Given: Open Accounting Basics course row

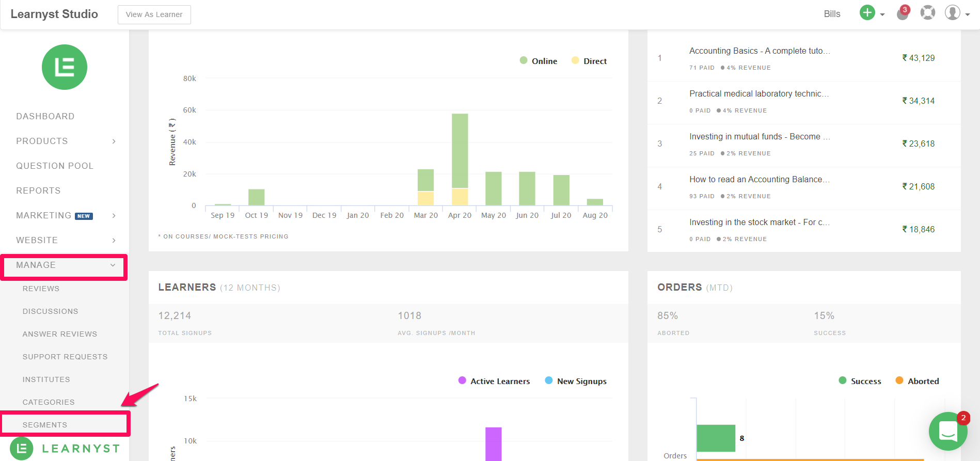Looking at the screenshot, I should (x=804, y=58).
